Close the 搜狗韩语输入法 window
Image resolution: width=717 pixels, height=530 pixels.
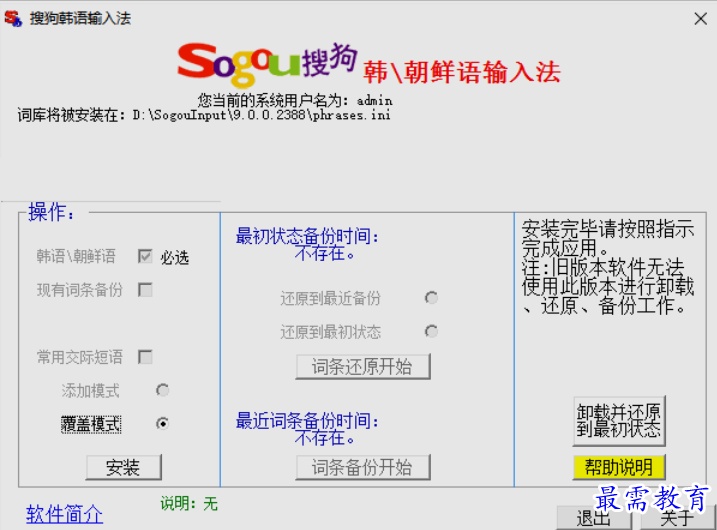pyautogui.click(x=700, y=19)
